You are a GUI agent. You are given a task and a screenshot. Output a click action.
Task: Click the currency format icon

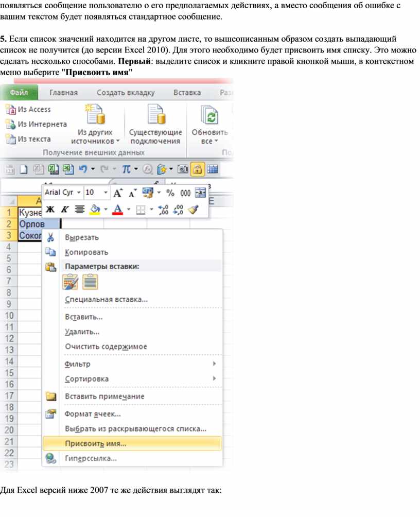pyautogui.click(x=148, y=193)
